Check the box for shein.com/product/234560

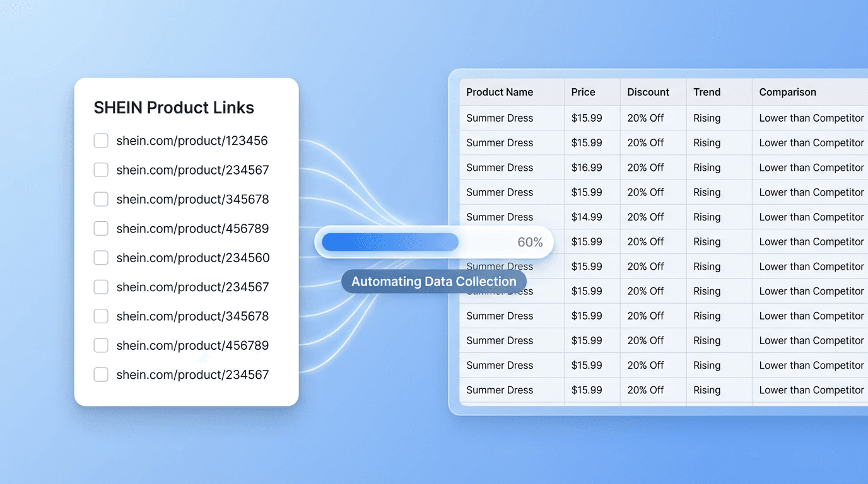coord(101,257)
